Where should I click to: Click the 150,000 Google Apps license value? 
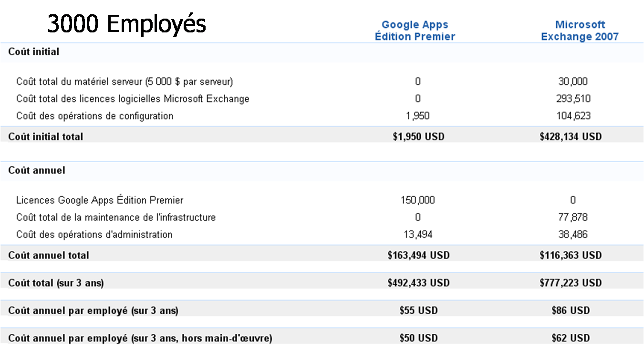pos(418,200)
